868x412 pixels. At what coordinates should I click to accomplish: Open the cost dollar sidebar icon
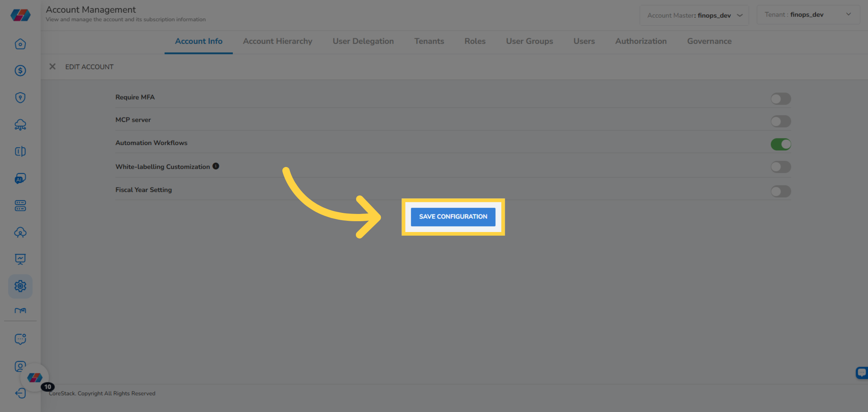[20, 70]
